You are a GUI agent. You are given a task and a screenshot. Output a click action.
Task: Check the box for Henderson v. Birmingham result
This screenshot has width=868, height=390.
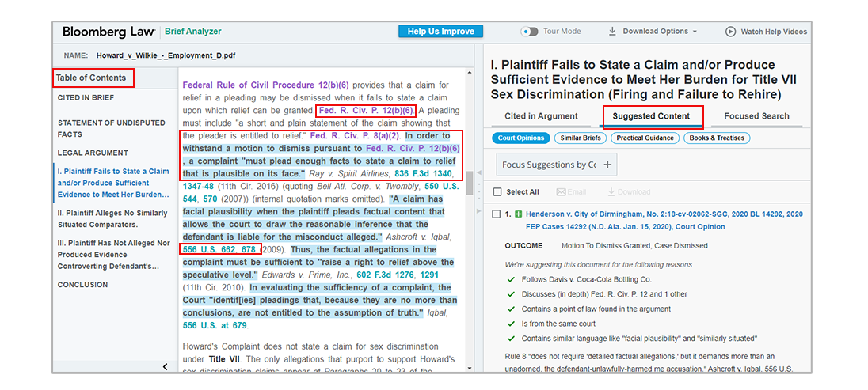497,214
